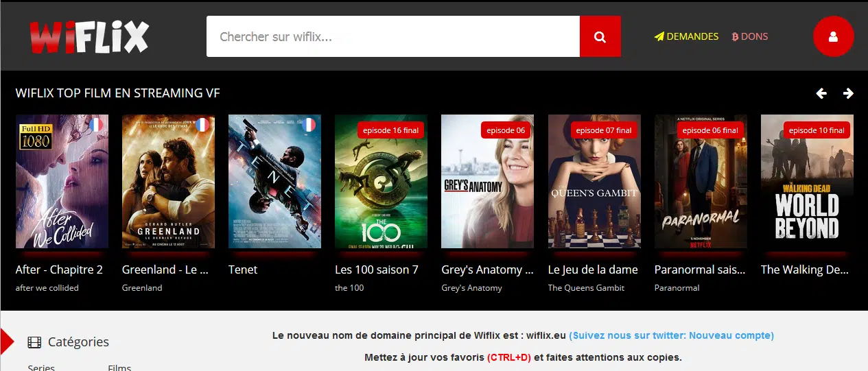Open After We Collided poster

click(x=62, y=181)
